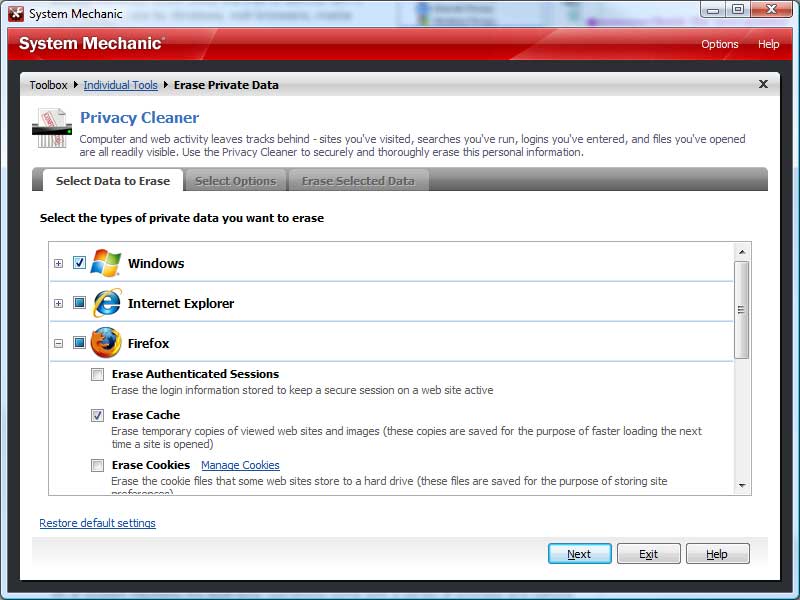Click the list scrollbar up arrow

742,252
